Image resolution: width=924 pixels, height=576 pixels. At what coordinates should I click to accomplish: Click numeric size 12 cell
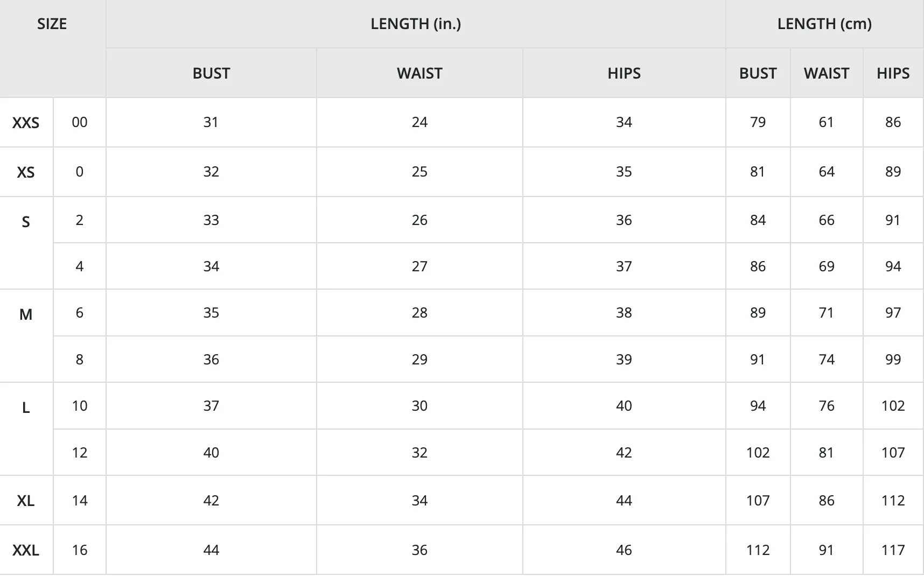click(80, 452)
